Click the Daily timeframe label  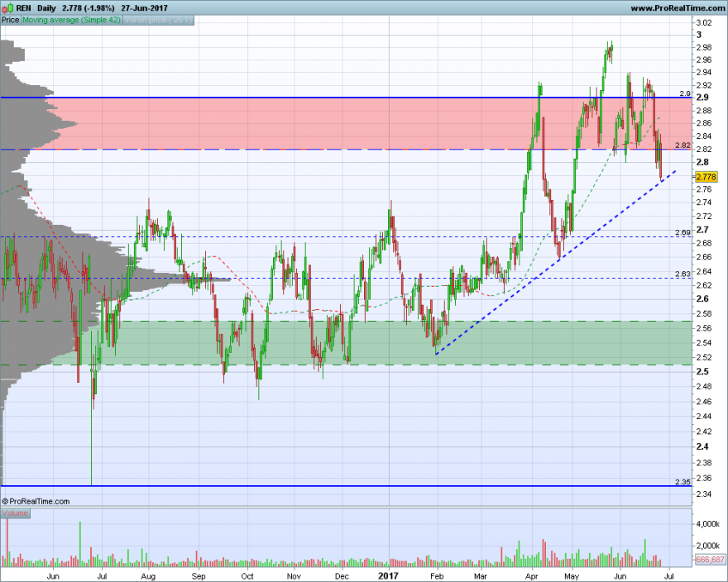[x=46, y=8]
